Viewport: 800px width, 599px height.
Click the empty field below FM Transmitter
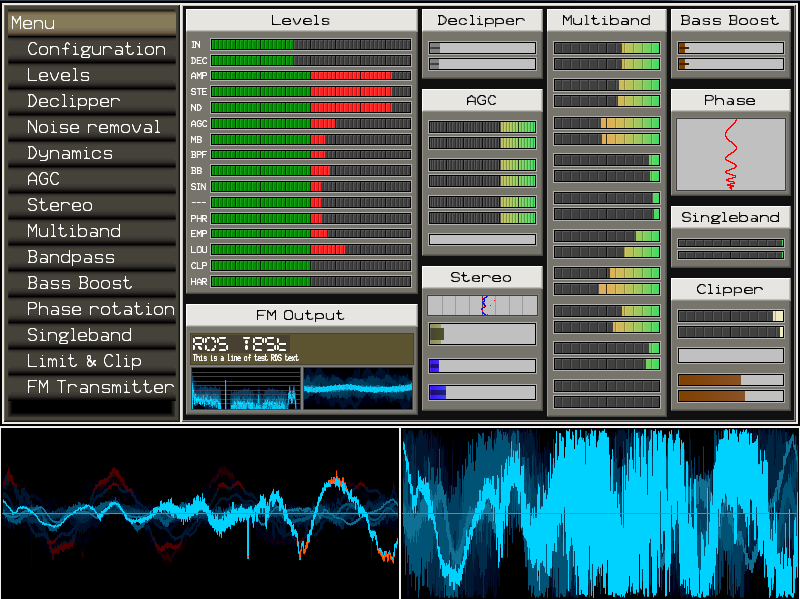point(92,407)
